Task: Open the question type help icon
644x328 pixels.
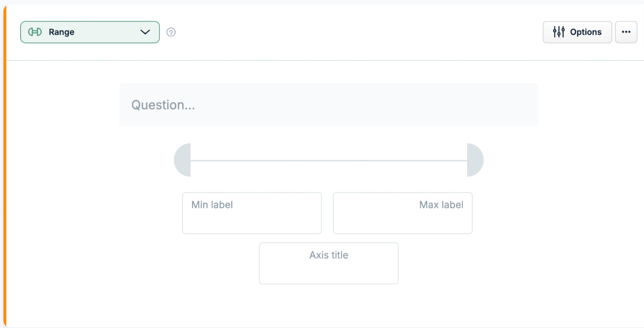Action: point(171,32)
